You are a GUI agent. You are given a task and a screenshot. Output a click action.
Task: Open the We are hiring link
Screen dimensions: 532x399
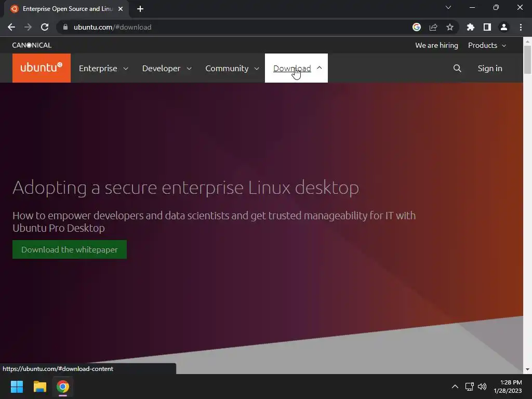(436, 45)
